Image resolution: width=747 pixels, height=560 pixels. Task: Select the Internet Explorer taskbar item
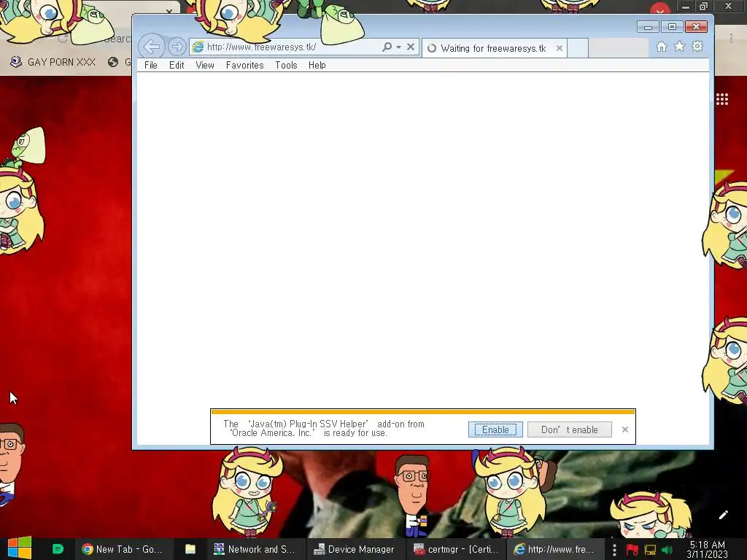[554, 549]
